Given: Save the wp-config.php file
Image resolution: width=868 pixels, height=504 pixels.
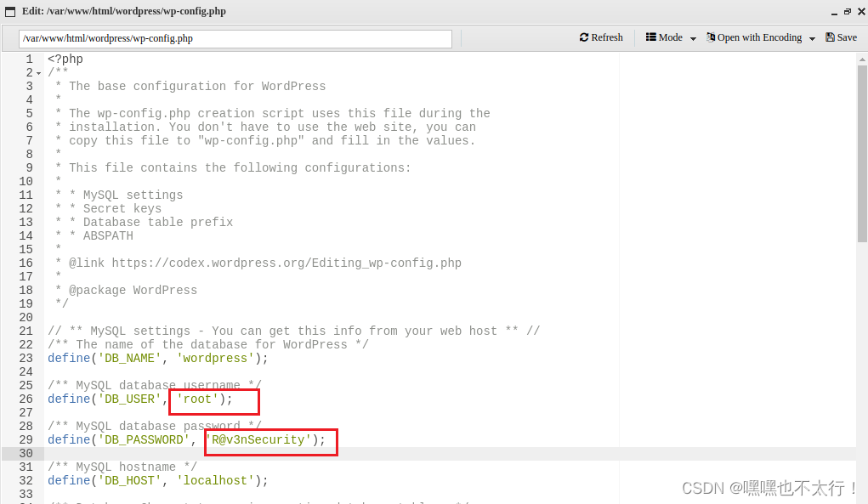Looking at the screenshot, I should (842, 37).
